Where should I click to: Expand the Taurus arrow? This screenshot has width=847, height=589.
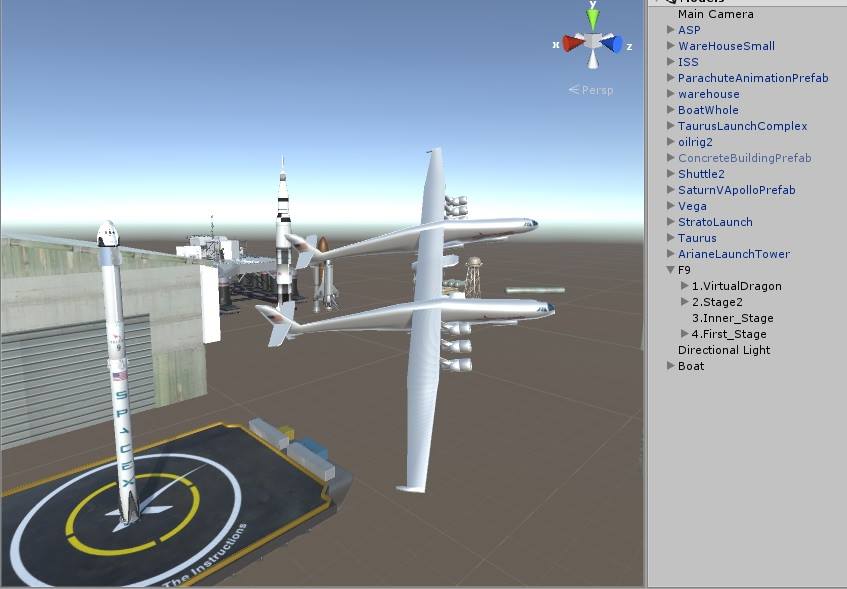(670, 237)
